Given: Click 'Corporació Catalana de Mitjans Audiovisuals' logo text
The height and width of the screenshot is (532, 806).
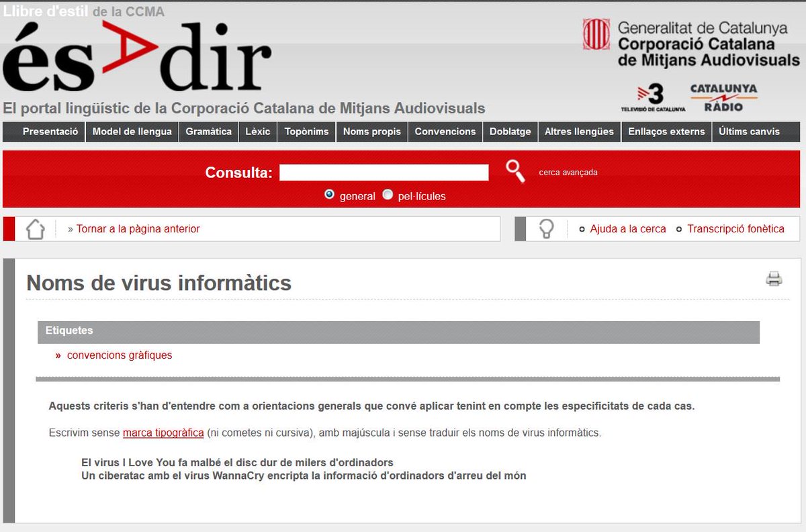Looking at the screenshot, I should tap(709, 52).
